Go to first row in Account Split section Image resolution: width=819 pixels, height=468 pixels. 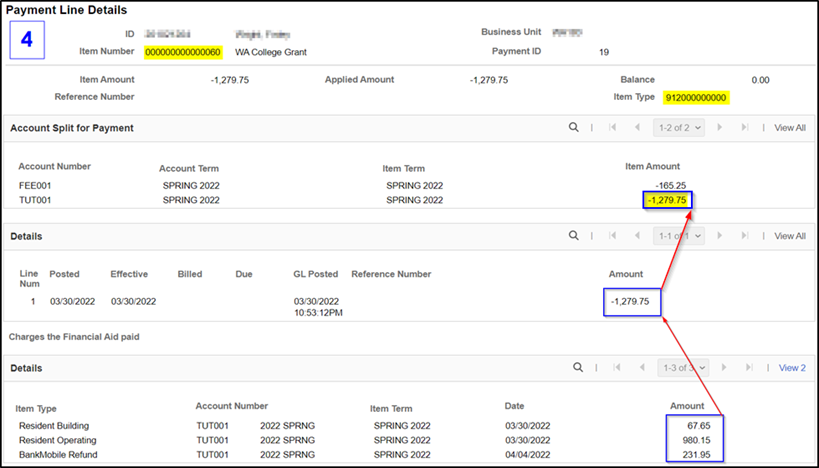click(x=611, y=128)
